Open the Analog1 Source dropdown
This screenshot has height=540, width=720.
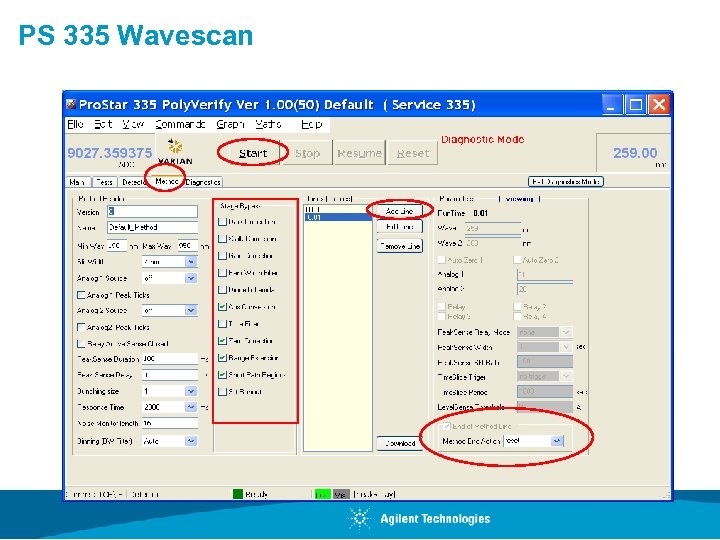click(x=191, y=278)
